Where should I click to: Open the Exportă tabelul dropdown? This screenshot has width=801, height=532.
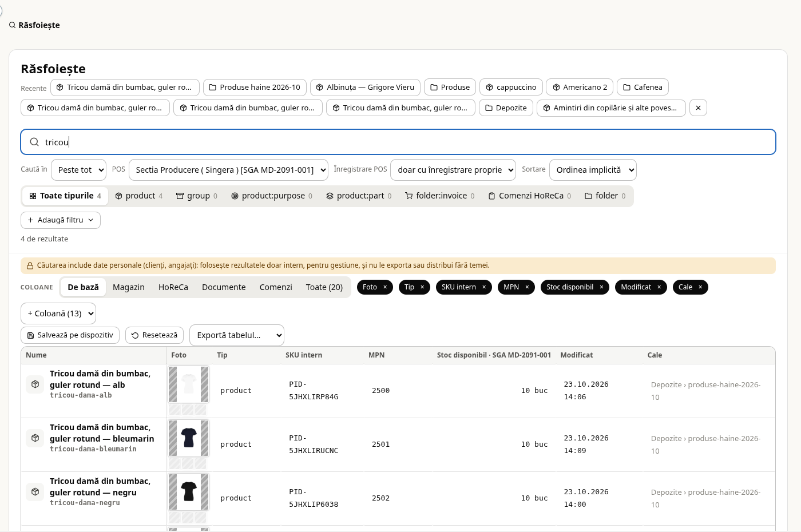[237, 335]
